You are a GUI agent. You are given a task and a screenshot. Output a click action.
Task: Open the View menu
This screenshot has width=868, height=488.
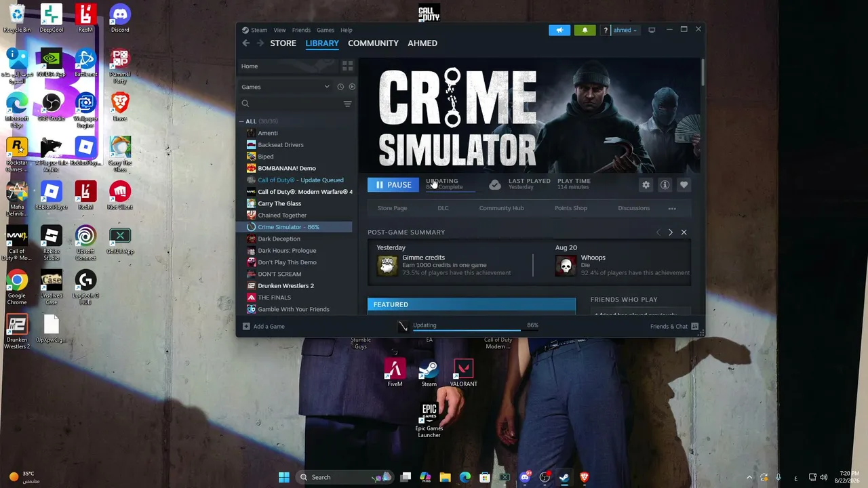pyautogui.click(x=279, y=30)
